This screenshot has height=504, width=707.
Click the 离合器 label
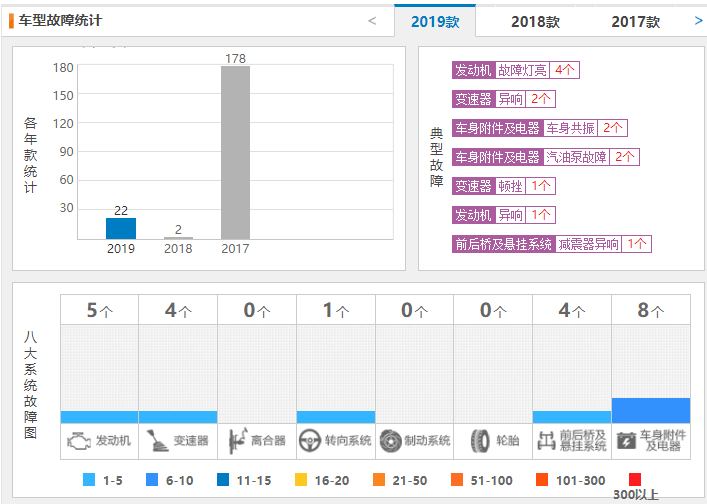coord(268,440)
